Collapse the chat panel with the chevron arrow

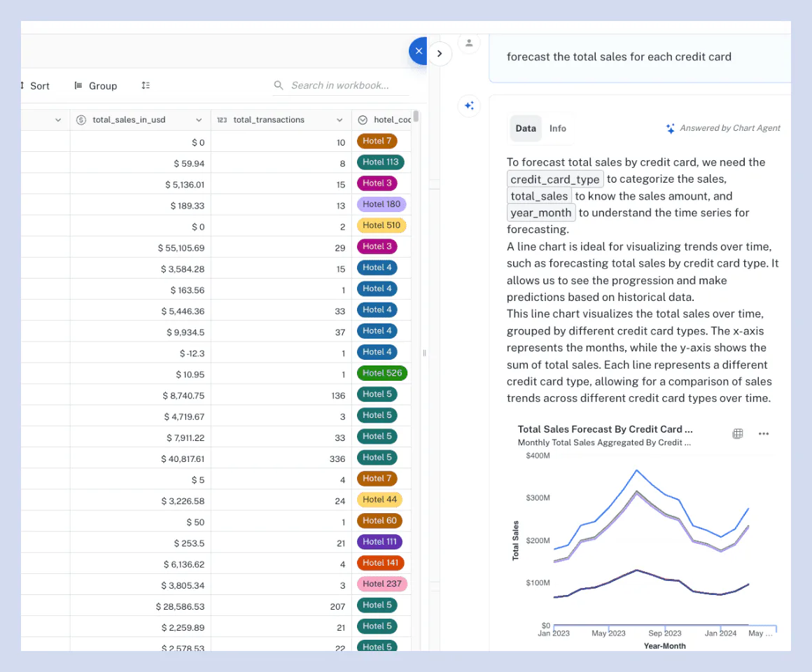pos(440,53)
